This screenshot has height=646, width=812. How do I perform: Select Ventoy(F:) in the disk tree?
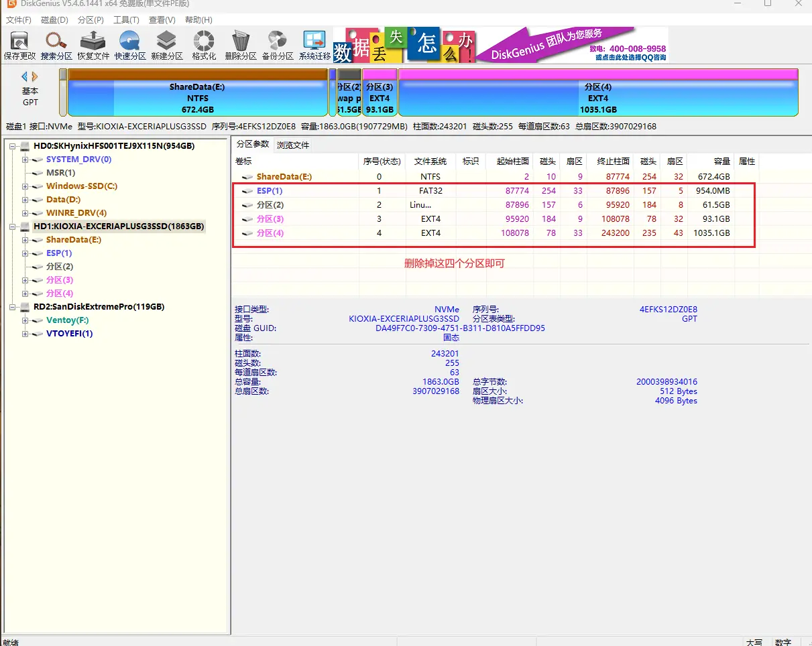(67, 320)
